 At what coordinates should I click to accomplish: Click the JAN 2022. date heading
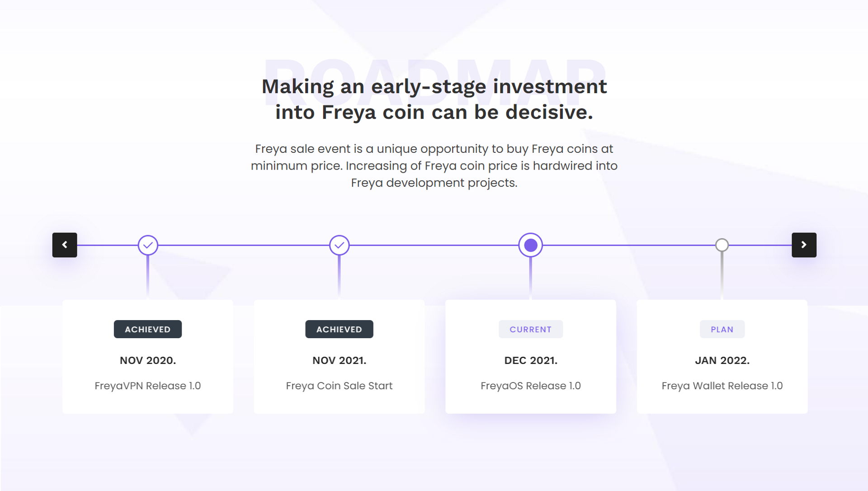tap(722, 360)
